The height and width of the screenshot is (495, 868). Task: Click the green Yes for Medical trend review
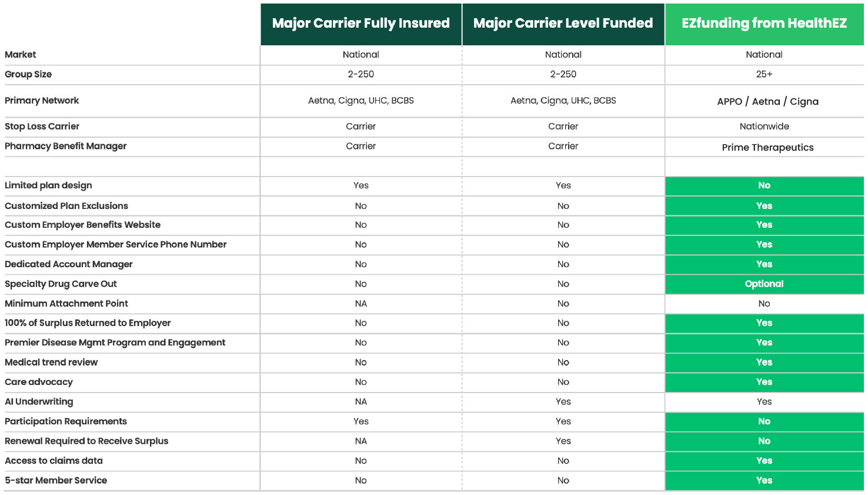pos(764,363)
